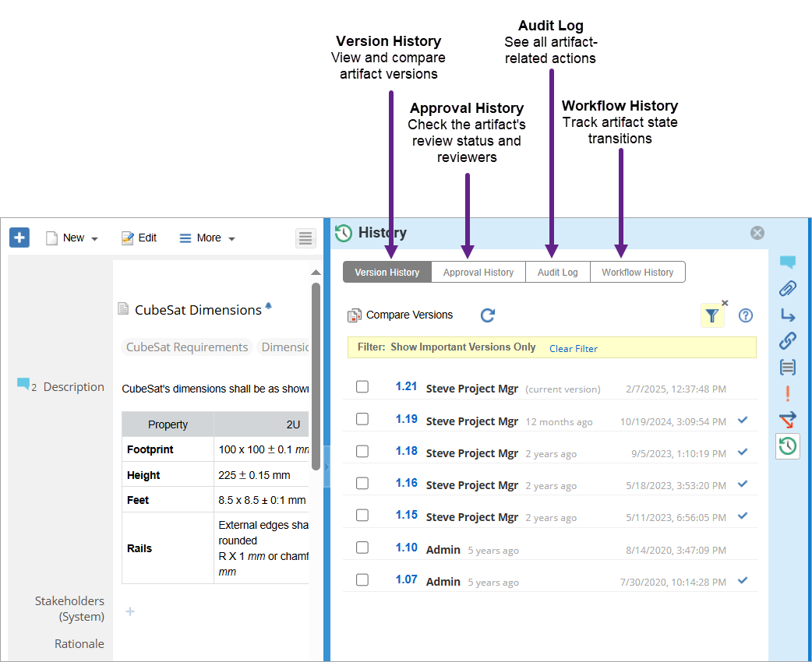Click the vertical scrollbar in artifact pane
This screenshot has height=662, width=812.
pos(316,374)
